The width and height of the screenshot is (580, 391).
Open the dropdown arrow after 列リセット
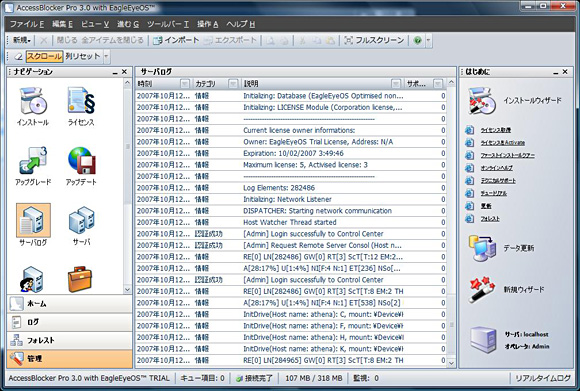(106, 57)
